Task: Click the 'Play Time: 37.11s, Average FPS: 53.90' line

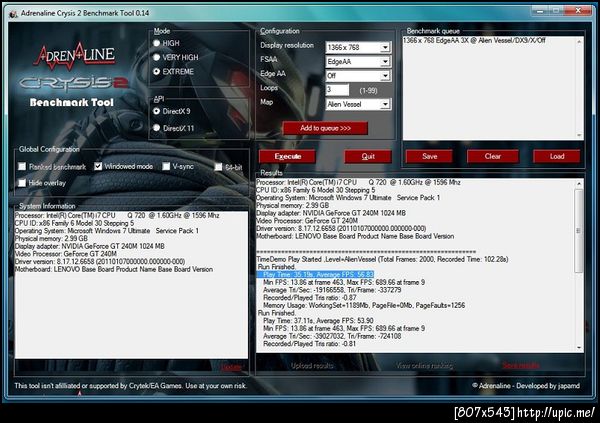Action: (318, 321)
